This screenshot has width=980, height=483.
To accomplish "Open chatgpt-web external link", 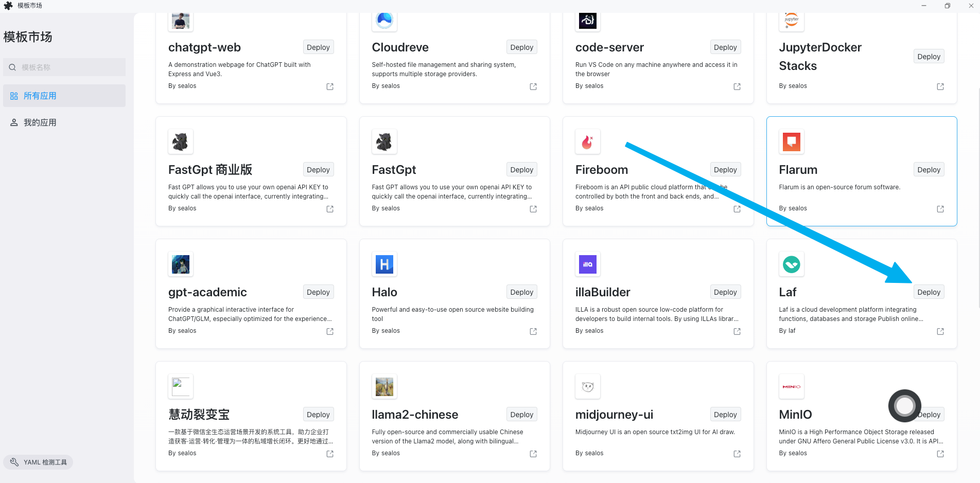I will (329, 86).
